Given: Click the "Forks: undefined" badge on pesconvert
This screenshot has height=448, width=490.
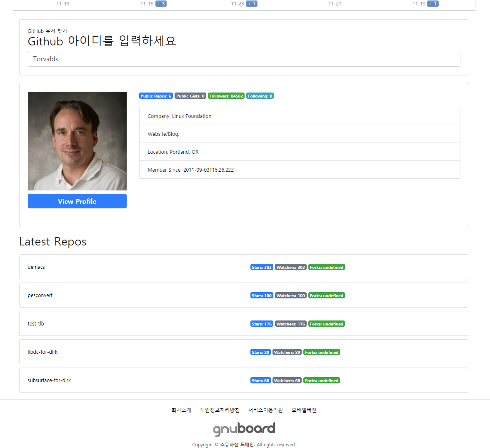Looking at the screenshot, I should 327,295.
